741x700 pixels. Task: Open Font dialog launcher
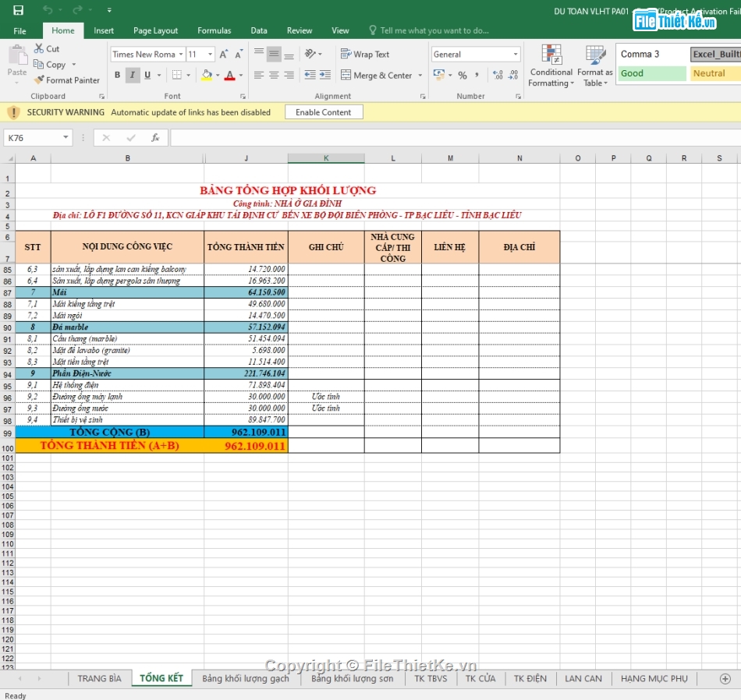pyautogui.click(x=243, y=96)
